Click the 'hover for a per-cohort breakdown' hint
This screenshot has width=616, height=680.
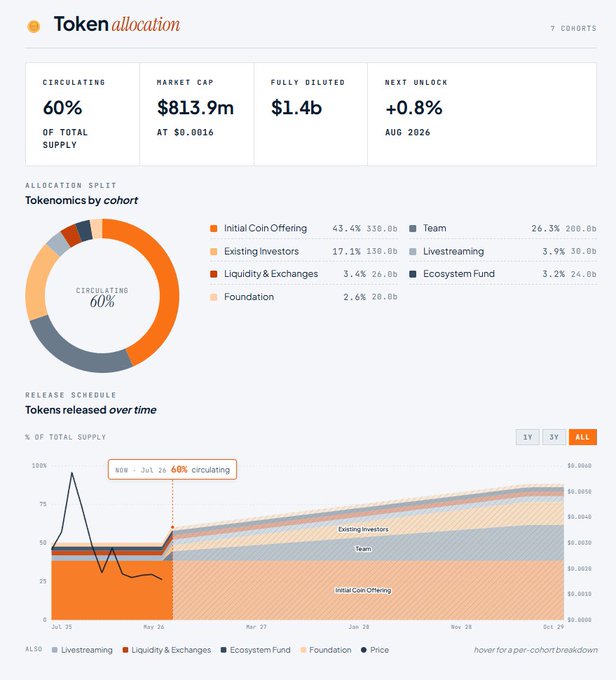click(x=535, y=650)
